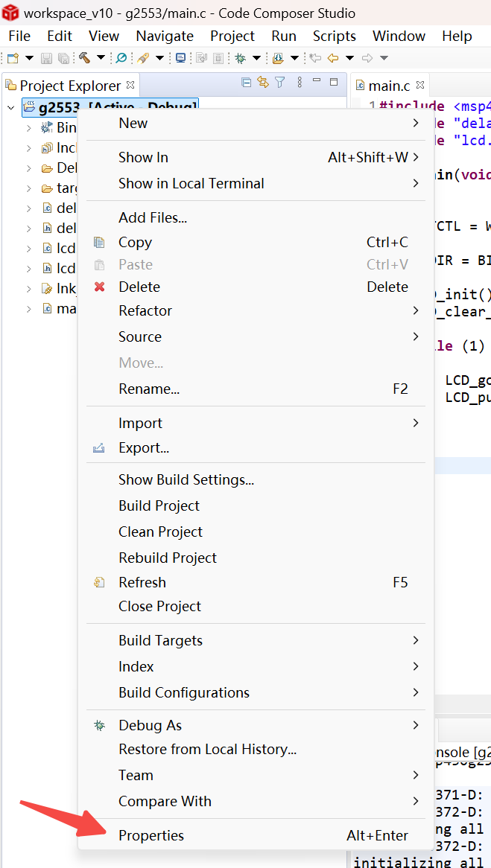Open dropdown next to Back arrow

[x=349, y=57]
